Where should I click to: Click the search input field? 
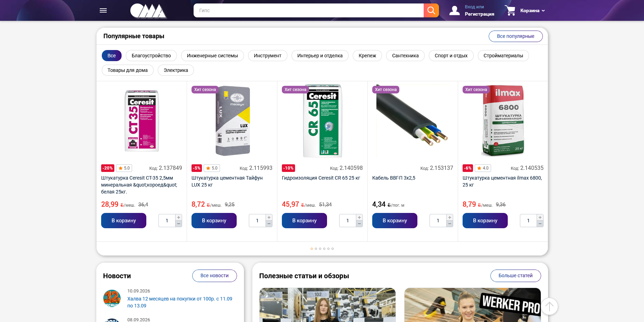309,10
